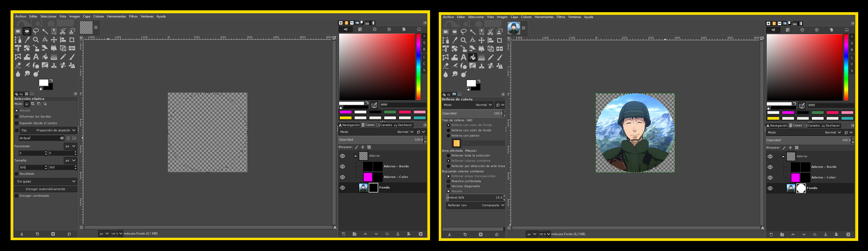Select Gradient tool in right GIMP window
The image size is (868, 251).
coord(482,57)
